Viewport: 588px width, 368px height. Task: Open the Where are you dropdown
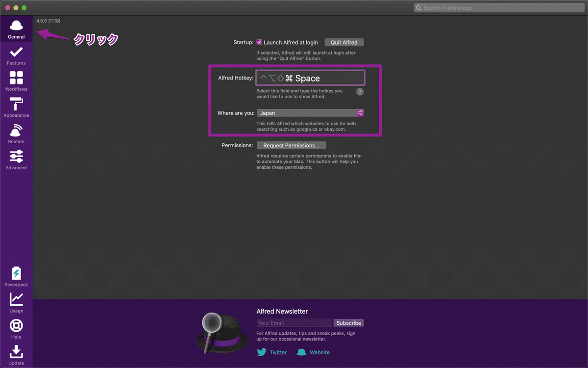pyautogui.click(x=310, y=113)
